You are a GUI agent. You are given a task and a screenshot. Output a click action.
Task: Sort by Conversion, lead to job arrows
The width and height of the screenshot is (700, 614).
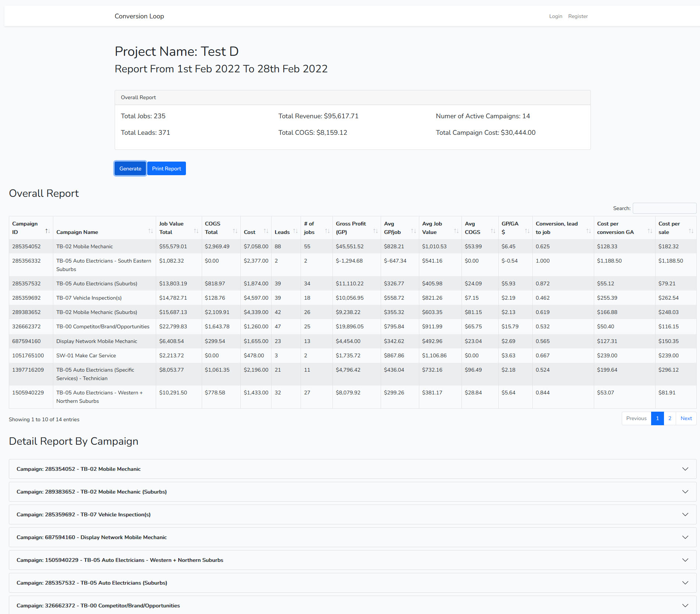588,231
